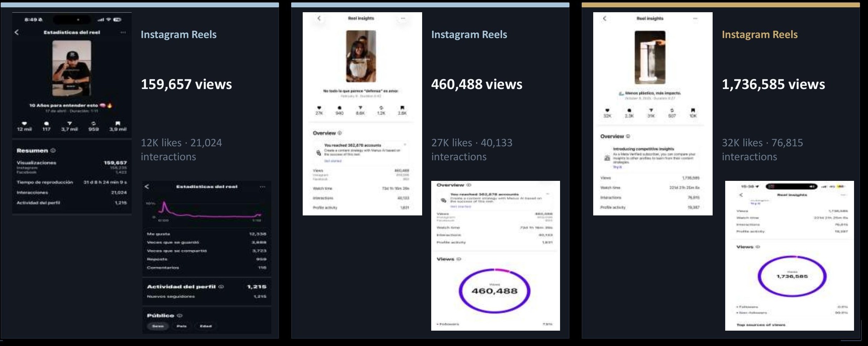The height and width of the screenshot is (346, 868).
Task: Select the País audience tab
Action: pyautogui.click(x=182, y=326)
